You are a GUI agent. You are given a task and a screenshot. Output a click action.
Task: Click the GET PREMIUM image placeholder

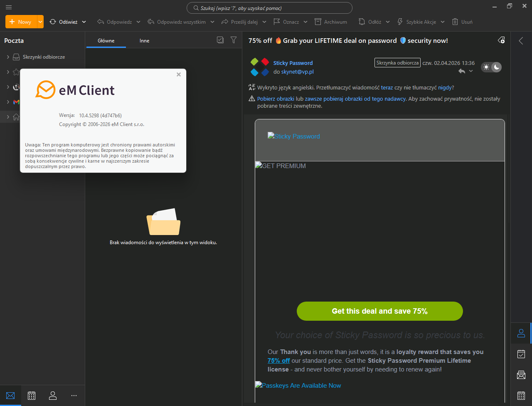point(281,166)
